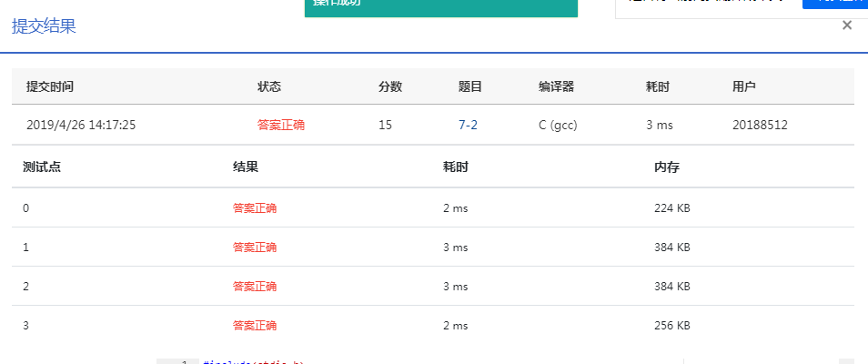Click the 提交时间 column header

[x=50, y=87]
